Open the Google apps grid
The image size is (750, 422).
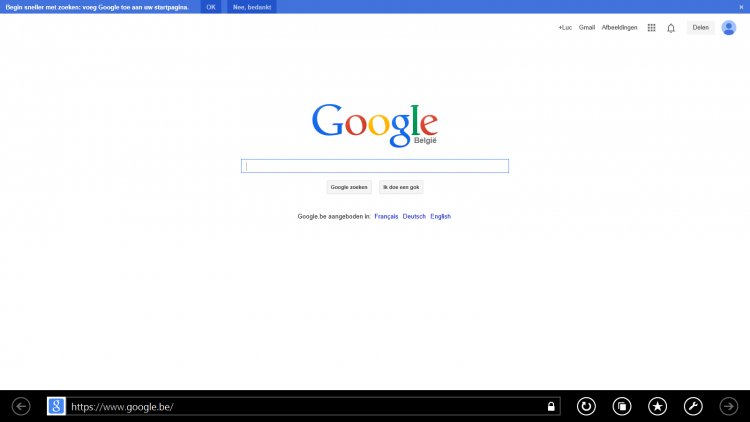[651, 28]
